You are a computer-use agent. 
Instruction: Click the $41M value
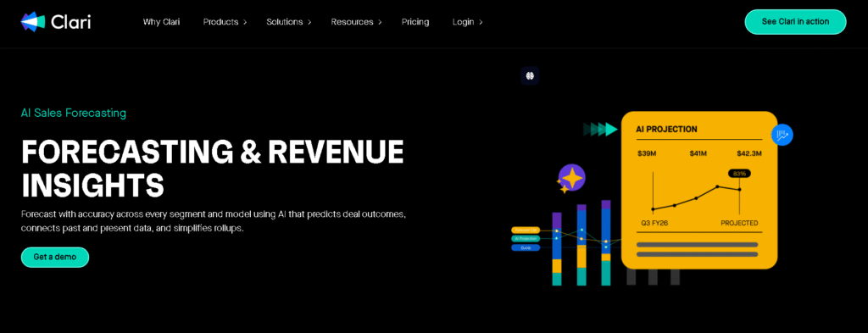click(698, 153)
